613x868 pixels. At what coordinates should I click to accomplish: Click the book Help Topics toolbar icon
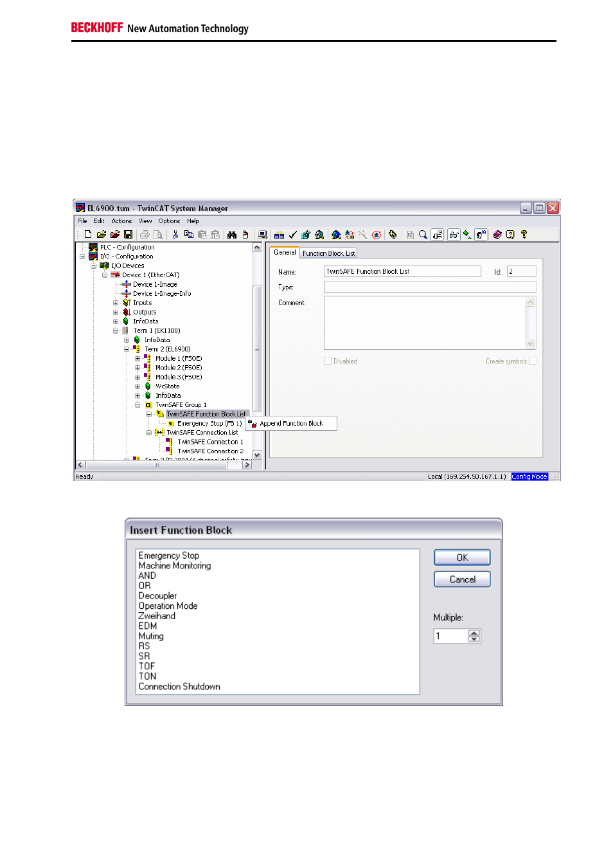pos(497,235)
